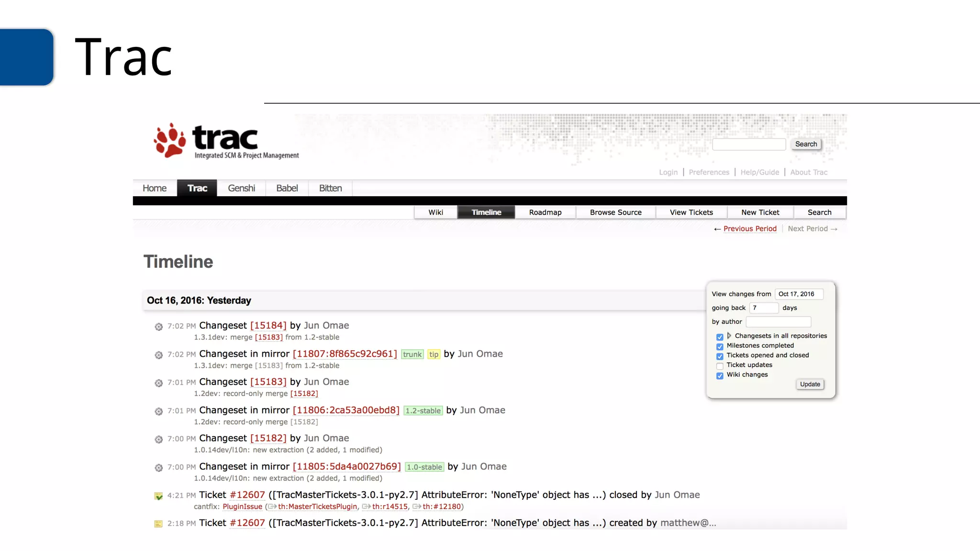Go to View Tickets in navigation
980x551 pixels.
(x=691, y=212)
